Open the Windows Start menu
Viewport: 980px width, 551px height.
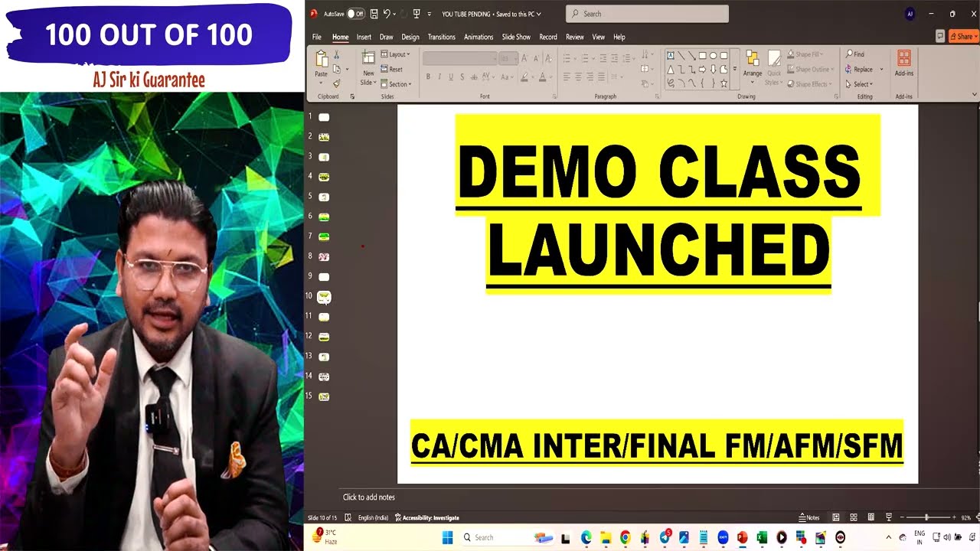[x=447, y=537]
